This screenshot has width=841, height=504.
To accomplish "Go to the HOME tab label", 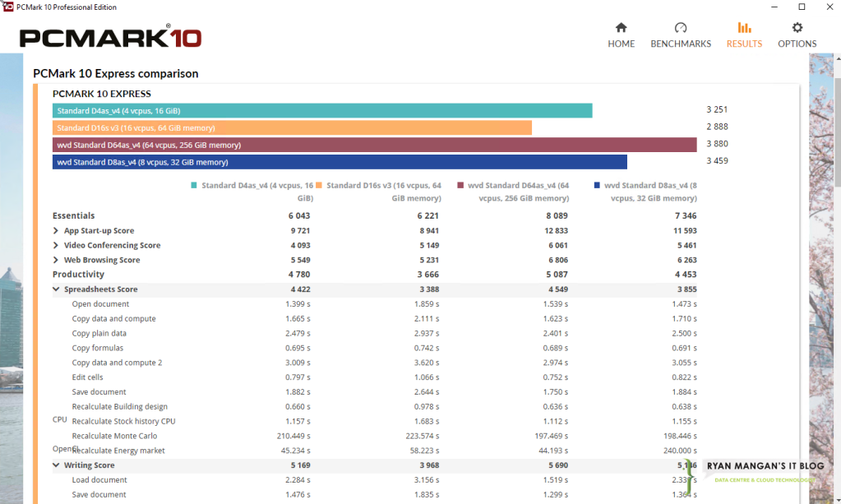I will pos(622,44).
